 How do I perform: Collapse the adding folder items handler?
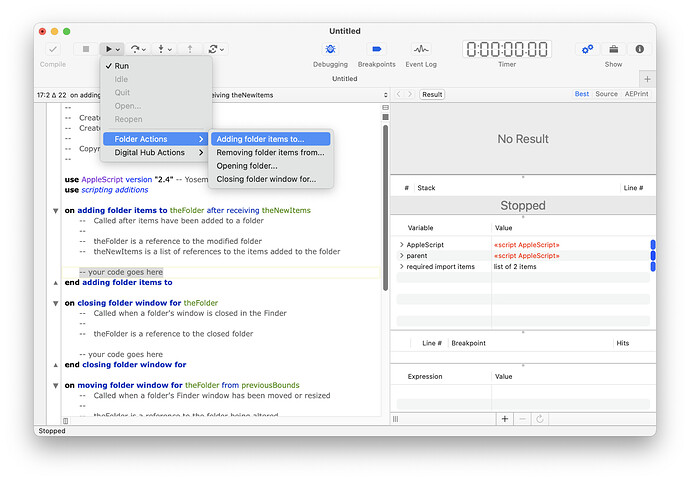click(x=55, y=211)
